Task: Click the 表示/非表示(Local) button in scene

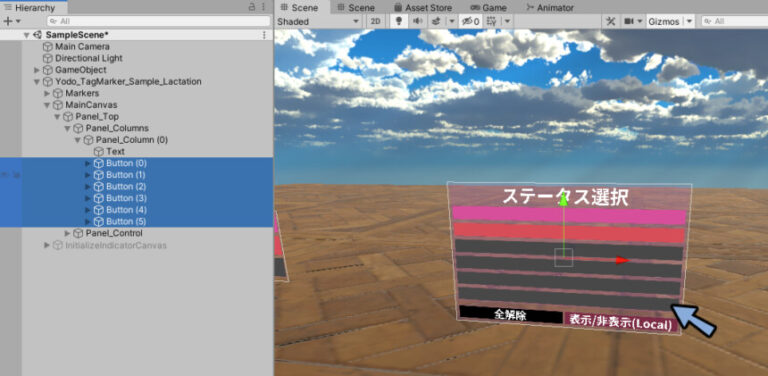Action: 622,323
